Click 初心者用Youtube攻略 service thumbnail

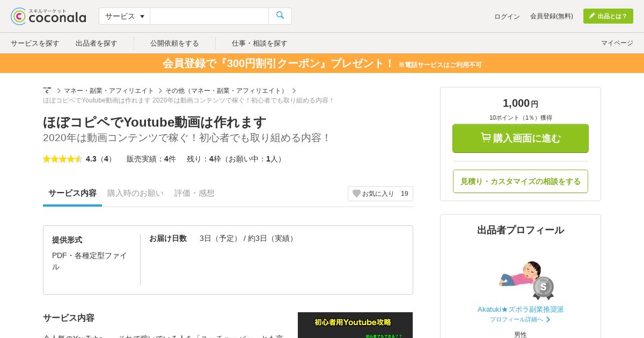355,325
